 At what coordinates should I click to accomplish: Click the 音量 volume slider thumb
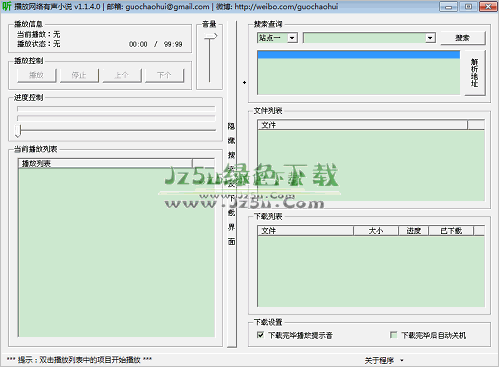210,36
